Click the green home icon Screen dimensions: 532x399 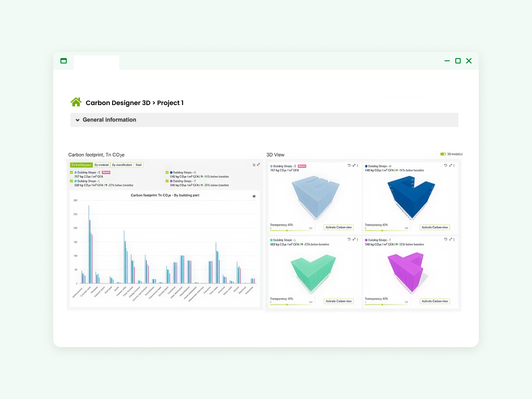pos(76,102)
